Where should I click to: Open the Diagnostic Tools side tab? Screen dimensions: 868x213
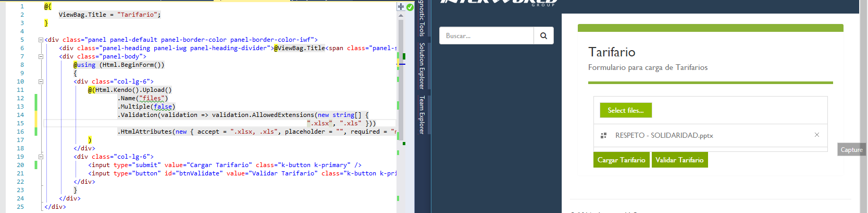point(422,18)
